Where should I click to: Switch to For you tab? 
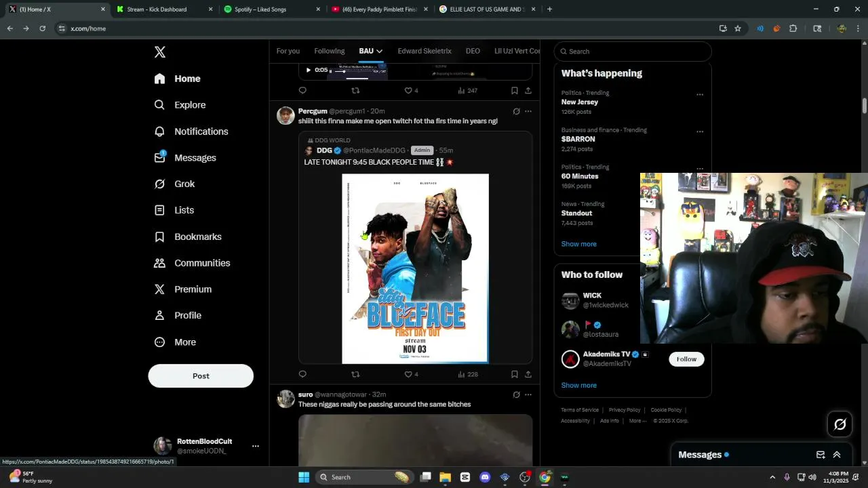coord(288,52)
